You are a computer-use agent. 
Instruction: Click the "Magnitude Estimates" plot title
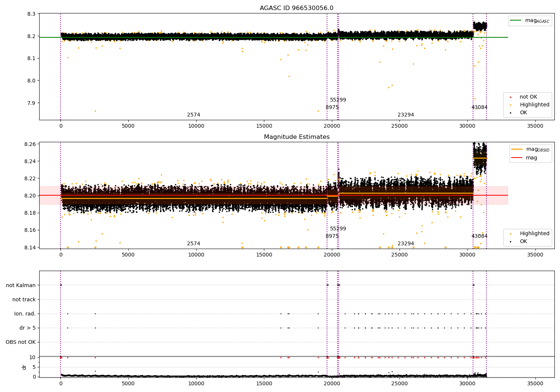pos(296,137)
